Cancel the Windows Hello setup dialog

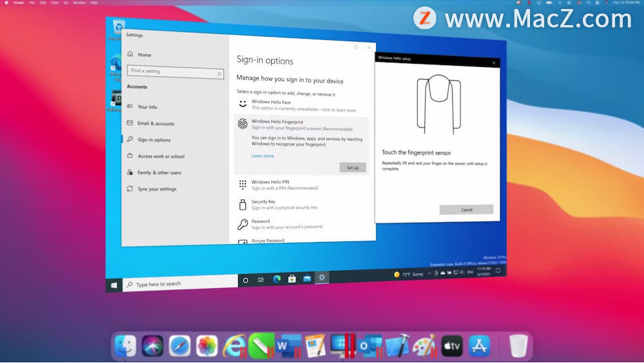466,209
